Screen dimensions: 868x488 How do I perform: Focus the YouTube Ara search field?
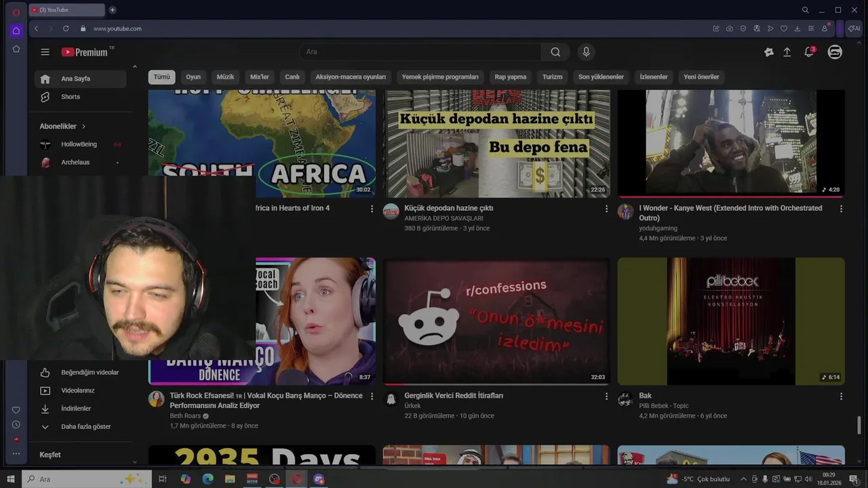(x=420, y=52)
